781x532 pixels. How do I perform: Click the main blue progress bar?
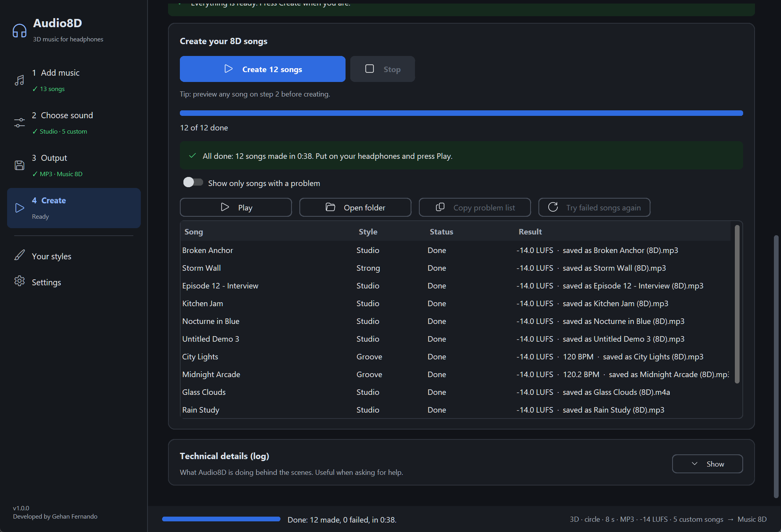point(461,113)
